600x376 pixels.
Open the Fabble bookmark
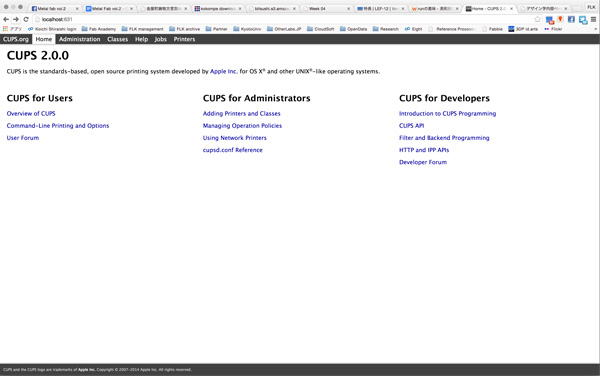point(492,29)
